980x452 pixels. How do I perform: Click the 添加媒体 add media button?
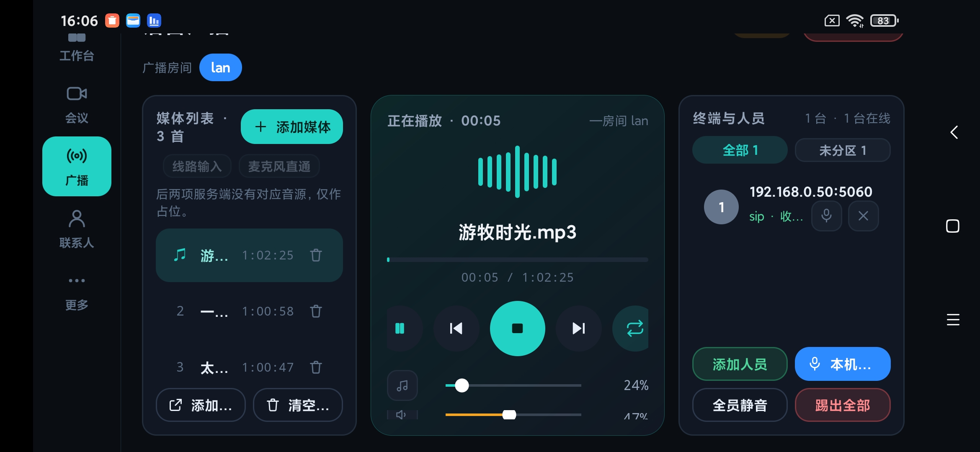click(292, 127)
